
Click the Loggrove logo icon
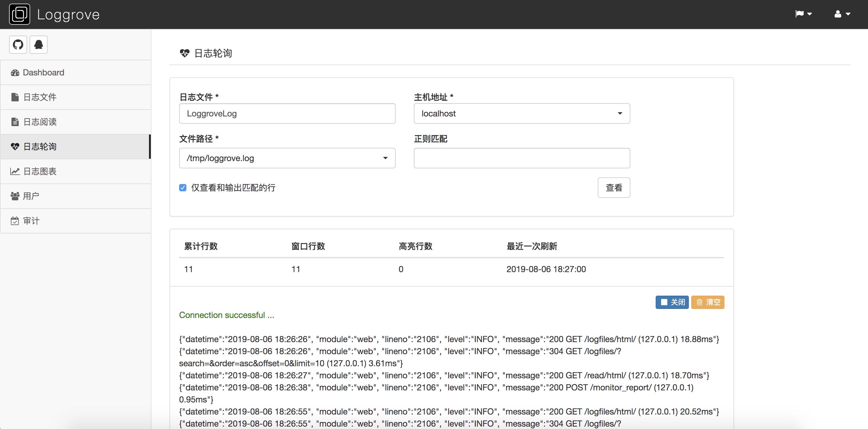click(x=20, y=14)
